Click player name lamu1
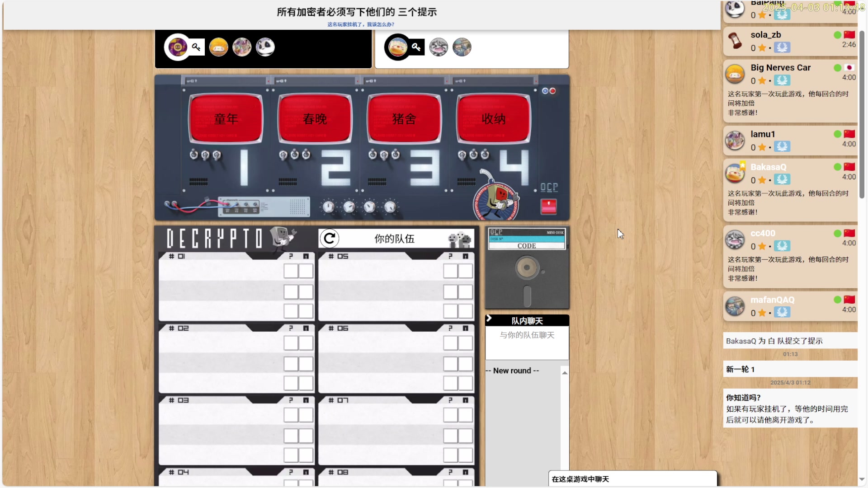868x488 pixels. [x=763, y=134]
